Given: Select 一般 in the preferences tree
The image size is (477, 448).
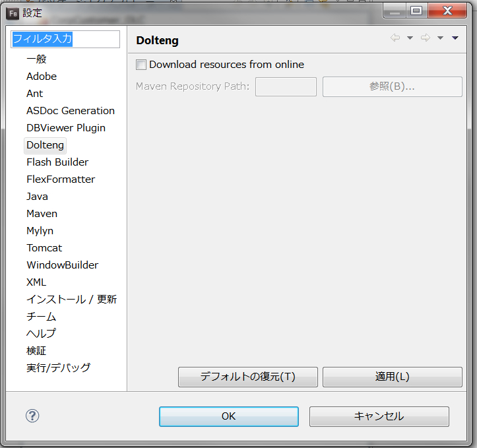Looking at the screenshot, I should click(x=36, y=59).
